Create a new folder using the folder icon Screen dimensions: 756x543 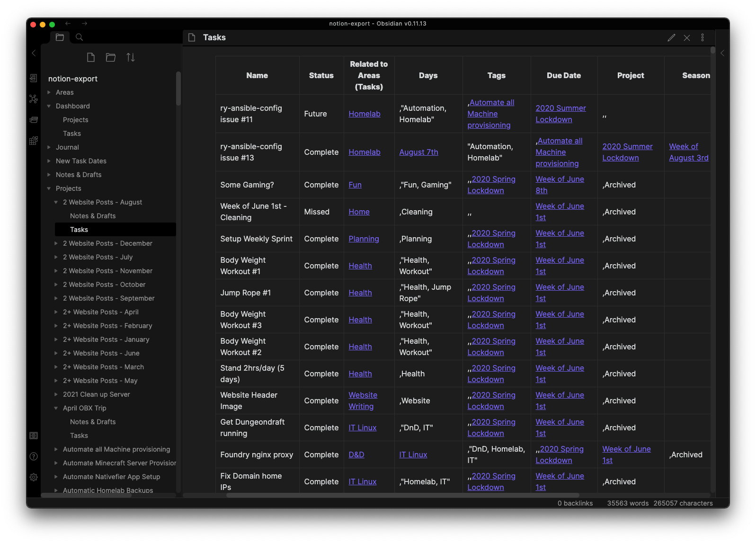pos(111,57)
